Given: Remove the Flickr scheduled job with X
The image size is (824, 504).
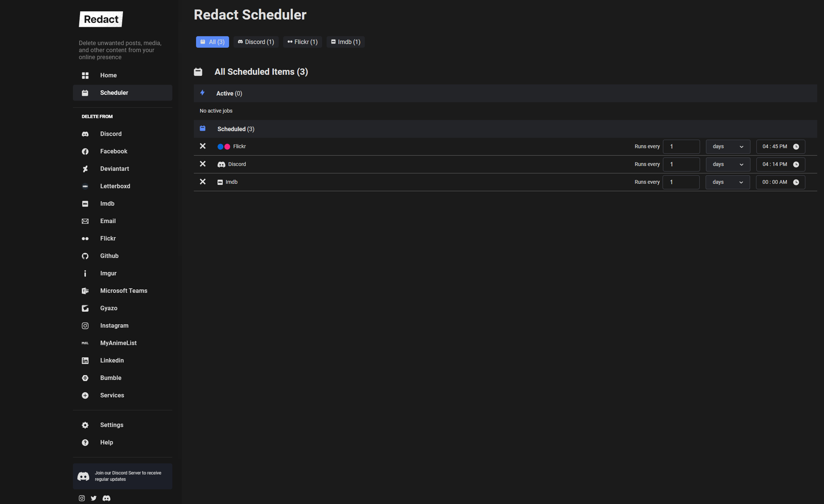Looking at the screenshot, I should pos(203,146).
